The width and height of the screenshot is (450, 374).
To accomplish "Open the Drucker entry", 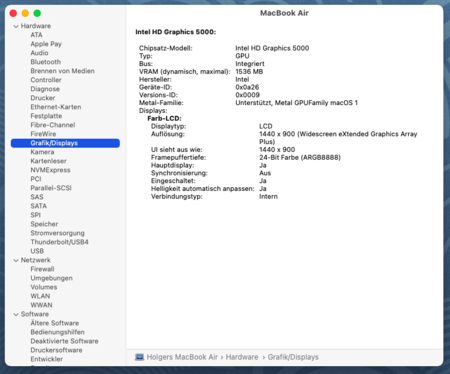I will (x=43, y=98).
